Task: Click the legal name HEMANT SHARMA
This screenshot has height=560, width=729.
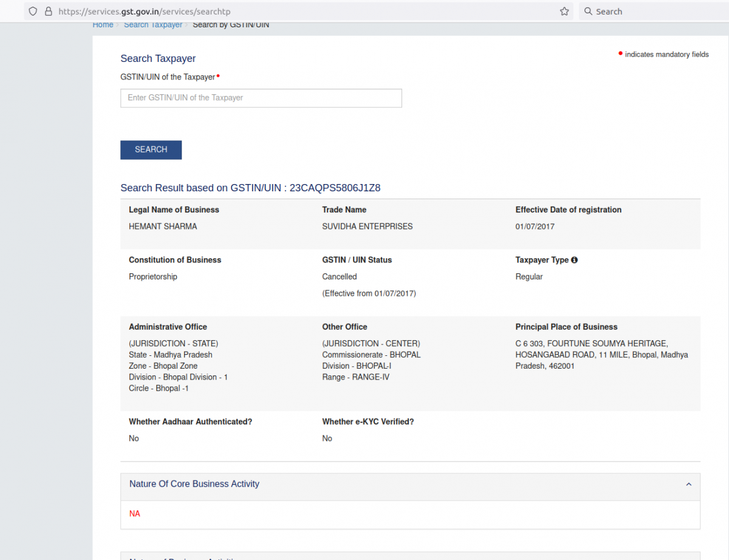Action: pyautogui.click(x=163, y=227)
